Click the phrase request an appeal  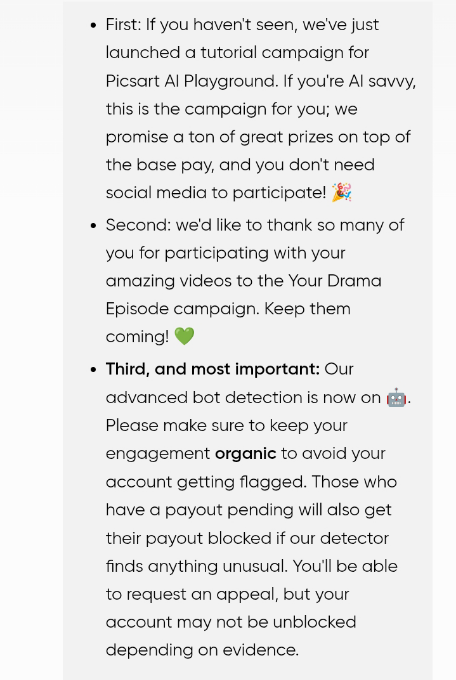click(x=202, y=595)
